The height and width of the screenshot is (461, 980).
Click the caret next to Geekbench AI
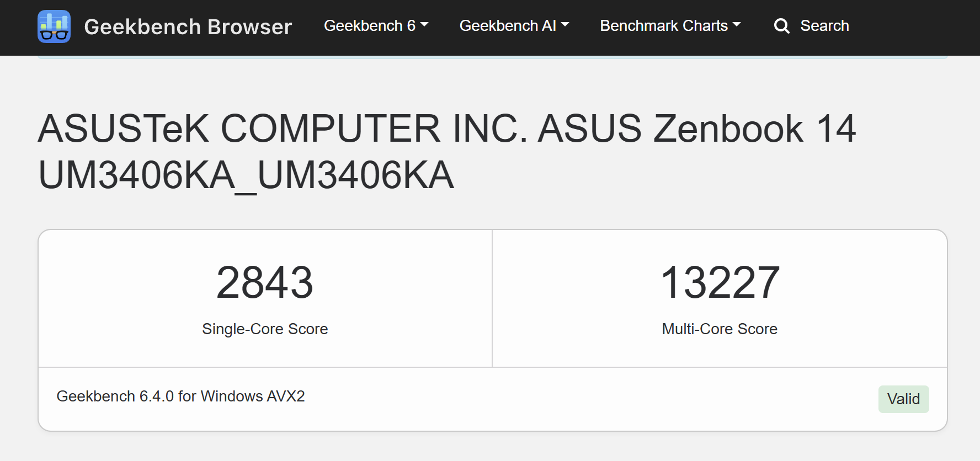(x=565, y=25)
